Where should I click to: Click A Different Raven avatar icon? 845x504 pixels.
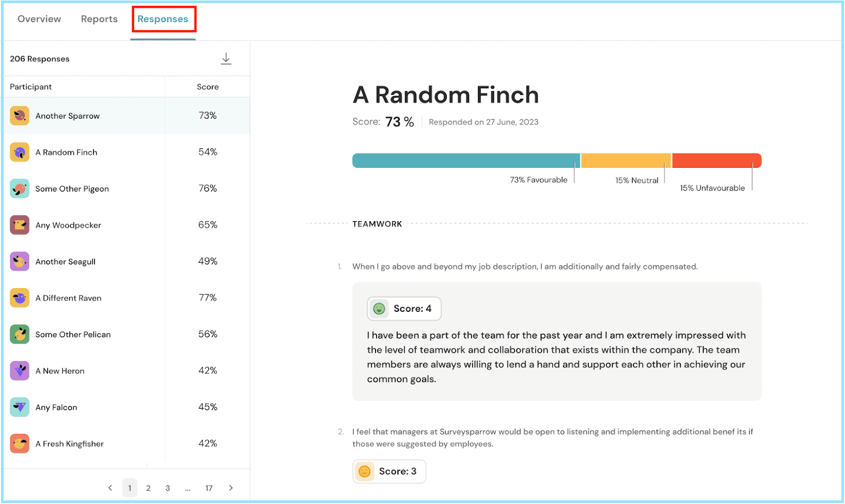(20, 298)
